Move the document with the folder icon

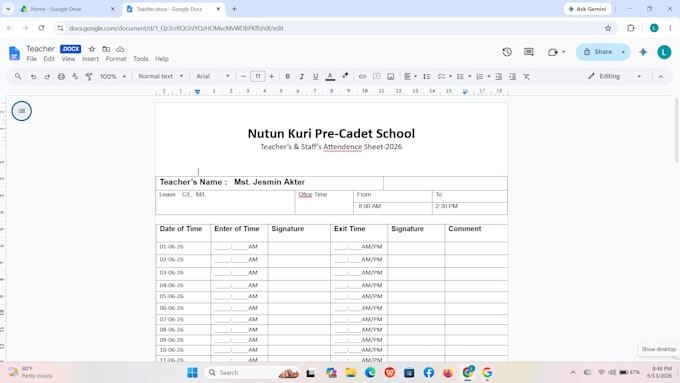106,49
